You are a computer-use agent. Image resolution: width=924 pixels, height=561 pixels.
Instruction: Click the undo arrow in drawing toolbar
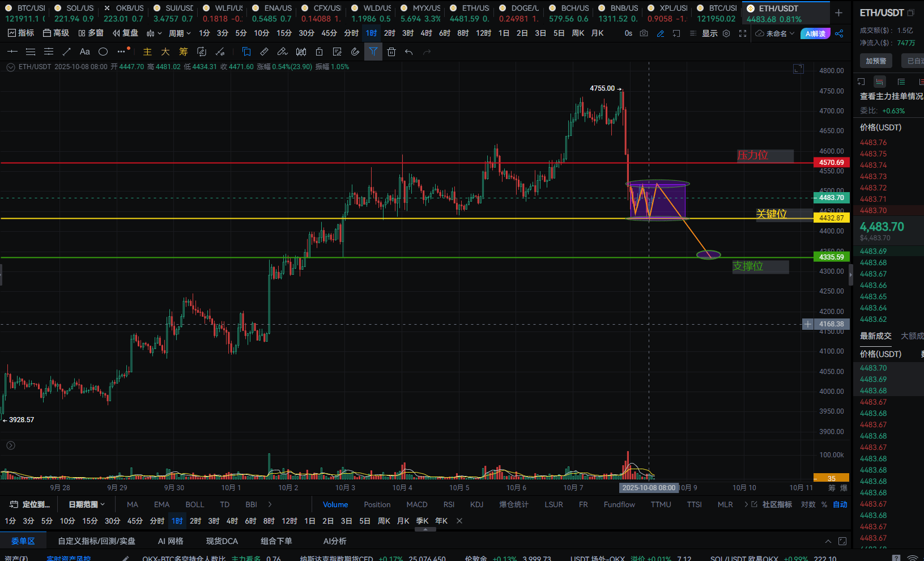tap(408, 52)
